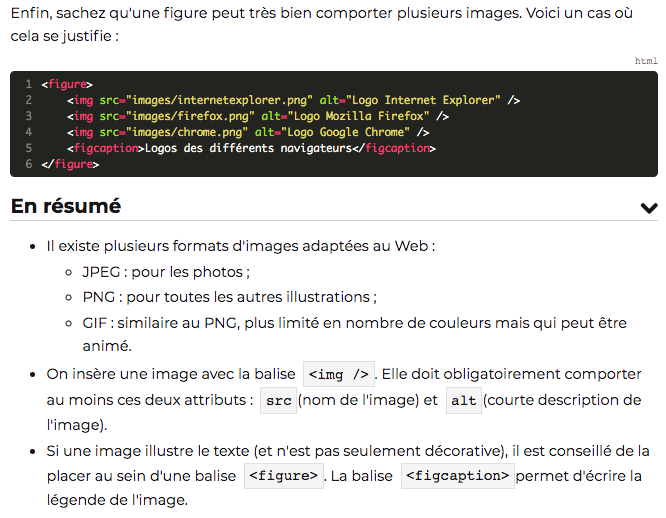Click code line number 1
Image resolution: width=666 pixels, height=518 pixels.
coord(28,84)
